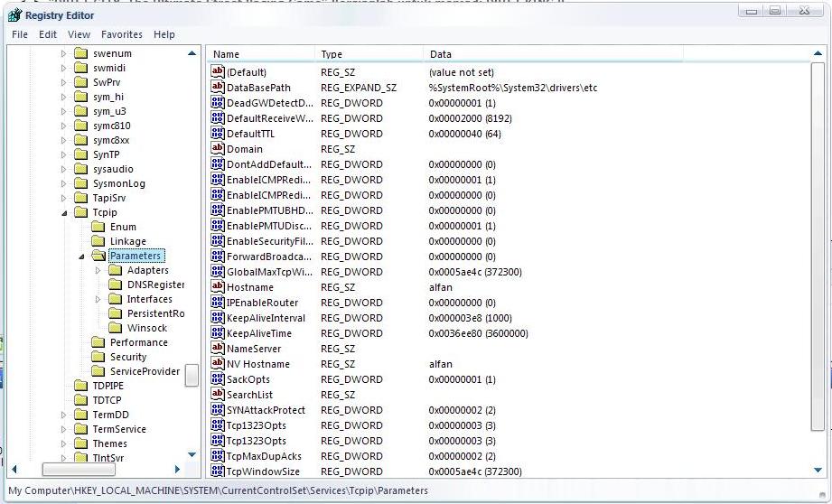Image resolution: width=832 pixels, height=504 pixels.
Task: Click the tree pane scroll-down arrow
Action: tap(192, 454)
